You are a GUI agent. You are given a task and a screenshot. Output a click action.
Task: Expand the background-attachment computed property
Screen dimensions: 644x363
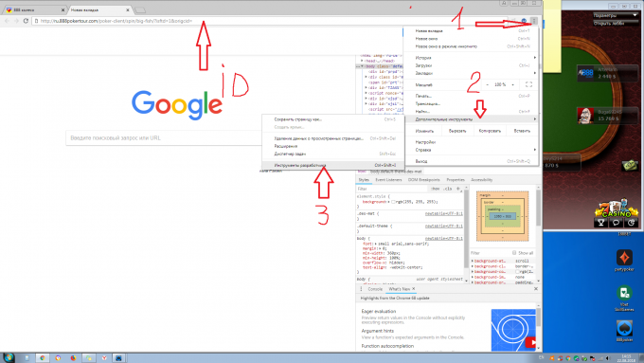tap(473, 261)
